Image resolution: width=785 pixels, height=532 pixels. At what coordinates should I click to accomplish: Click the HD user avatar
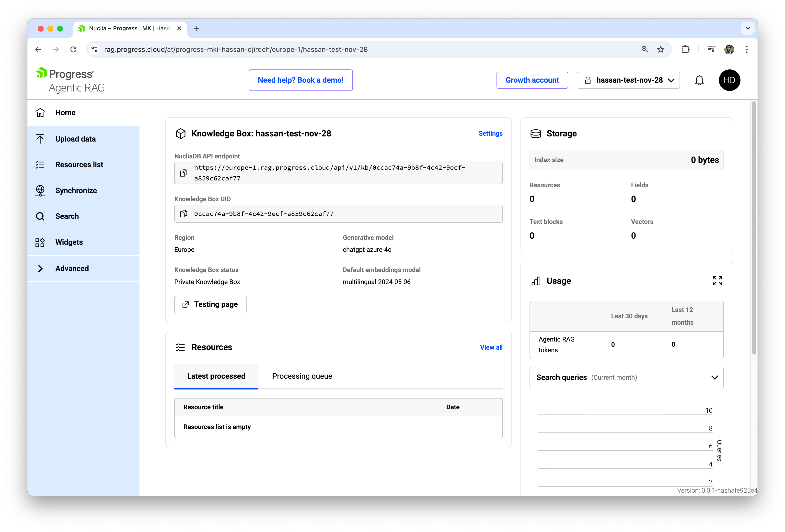coord(729,80)
